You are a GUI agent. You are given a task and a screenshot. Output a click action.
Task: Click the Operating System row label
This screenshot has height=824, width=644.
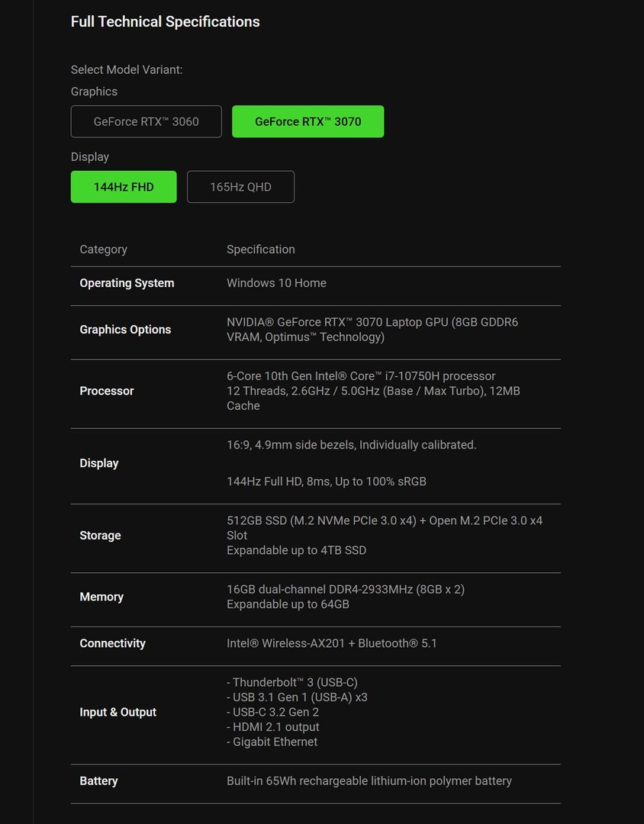pyautogui.click(x=127, y=283)
